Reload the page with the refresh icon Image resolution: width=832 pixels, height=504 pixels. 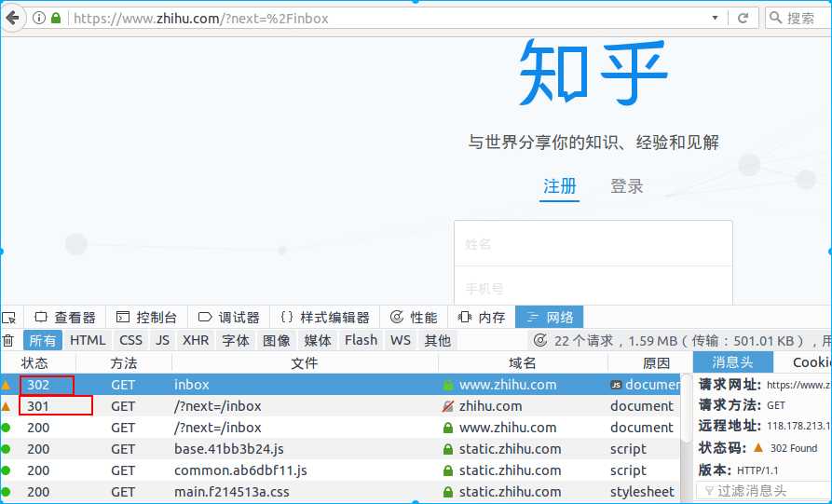pos(743,18)
